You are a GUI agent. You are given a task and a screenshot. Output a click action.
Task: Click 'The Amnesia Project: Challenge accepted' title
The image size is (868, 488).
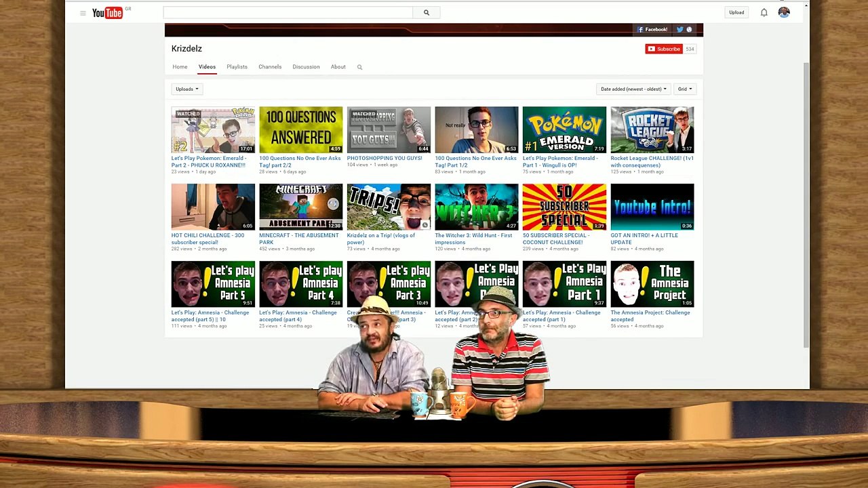point(650,317)
